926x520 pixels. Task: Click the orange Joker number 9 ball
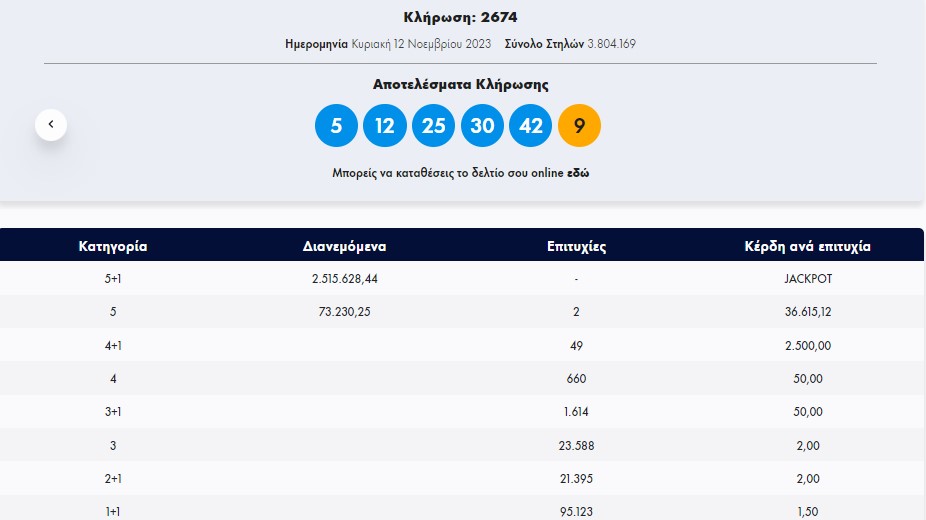pos(579,126)
